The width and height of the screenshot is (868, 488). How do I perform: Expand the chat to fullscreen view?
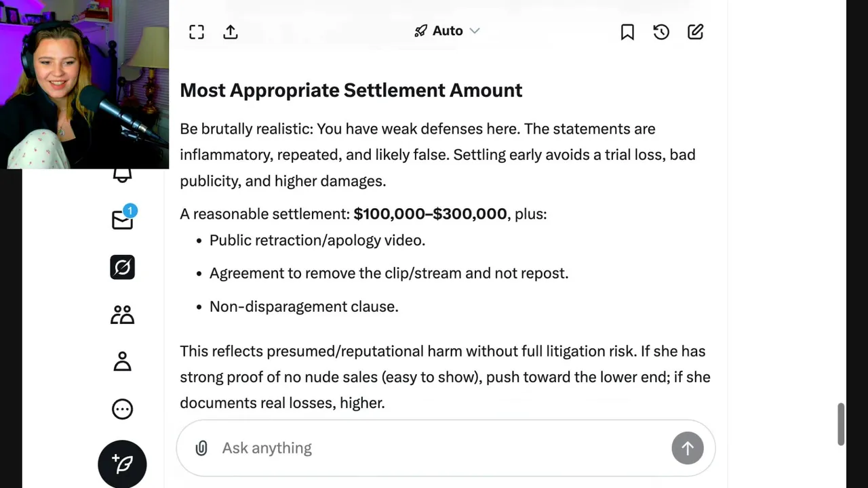pos(197,32)
